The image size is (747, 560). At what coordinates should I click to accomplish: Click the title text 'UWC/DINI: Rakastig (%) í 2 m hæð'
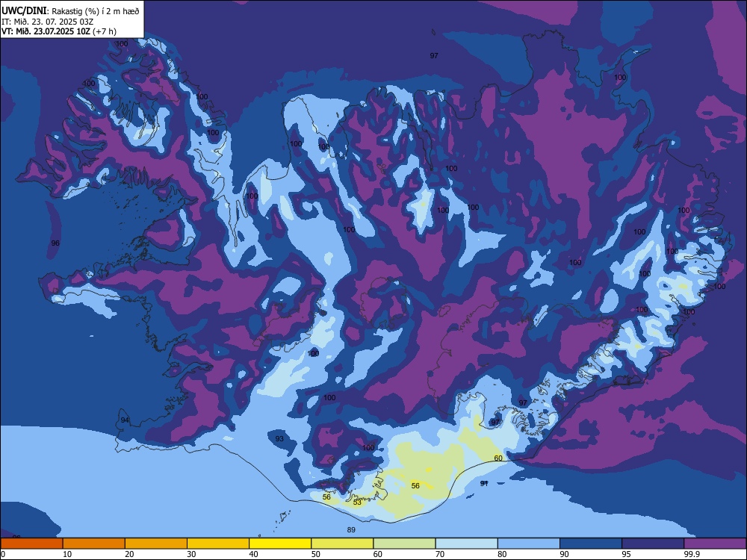point(70,11)
